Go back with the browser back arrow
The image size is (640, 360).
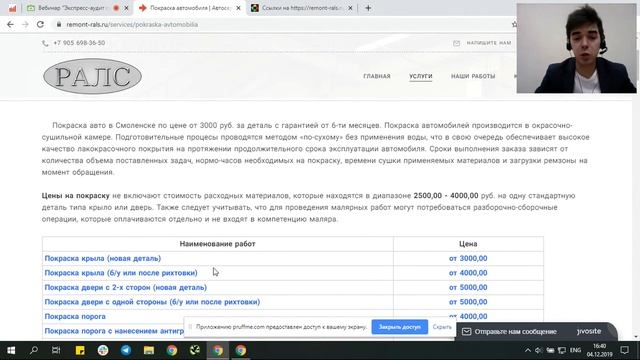[x=10, y=24]
